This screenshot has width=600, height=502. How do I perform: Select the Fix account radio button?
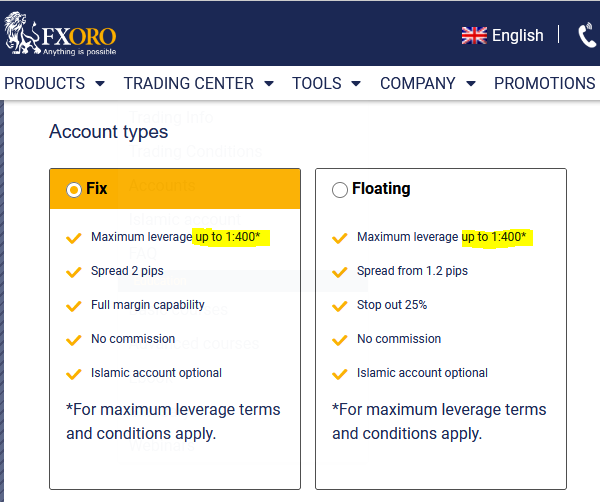tap(73, 189)
